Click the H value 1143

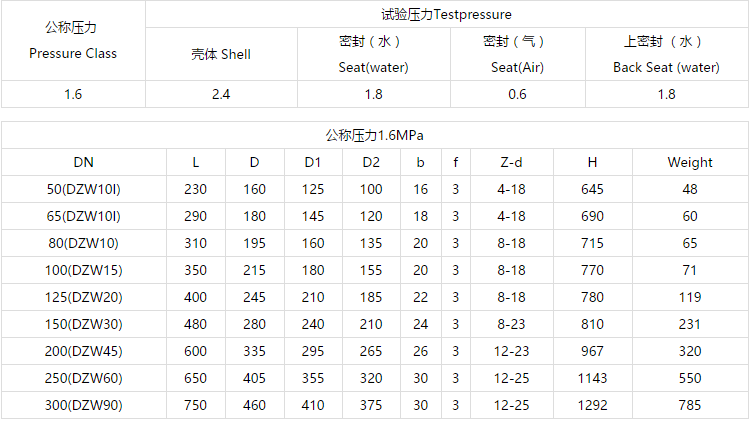(x=593, y=378)
